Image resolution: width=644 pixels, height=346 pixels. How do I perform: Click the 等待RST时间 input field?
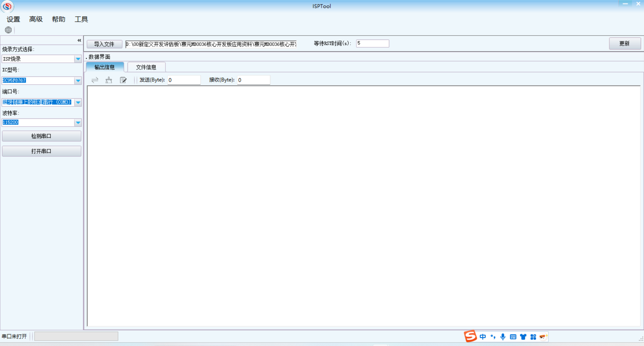373,43
